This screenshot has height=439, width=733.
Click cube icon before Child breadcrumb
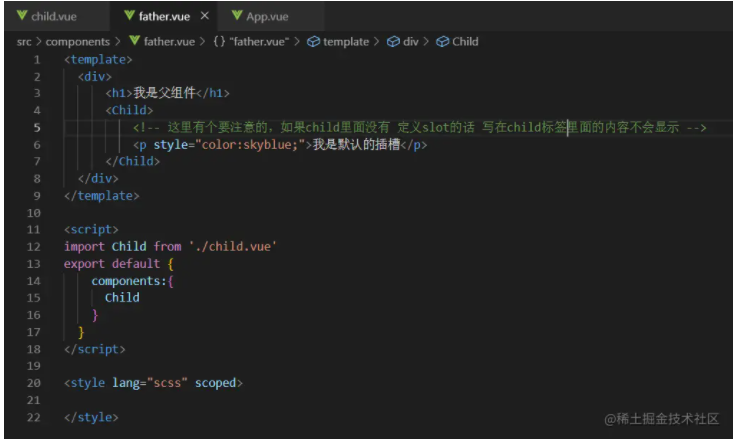pos(442,42)
